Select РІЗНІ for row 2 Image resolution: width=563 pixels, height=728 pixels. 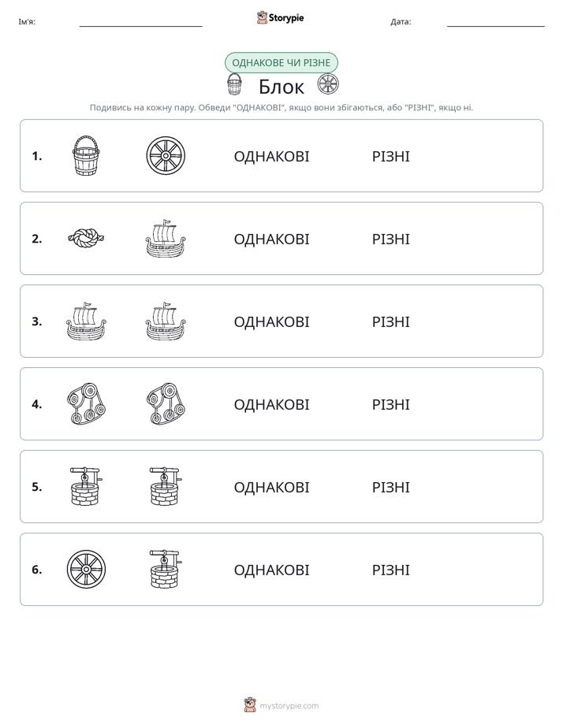390,239
